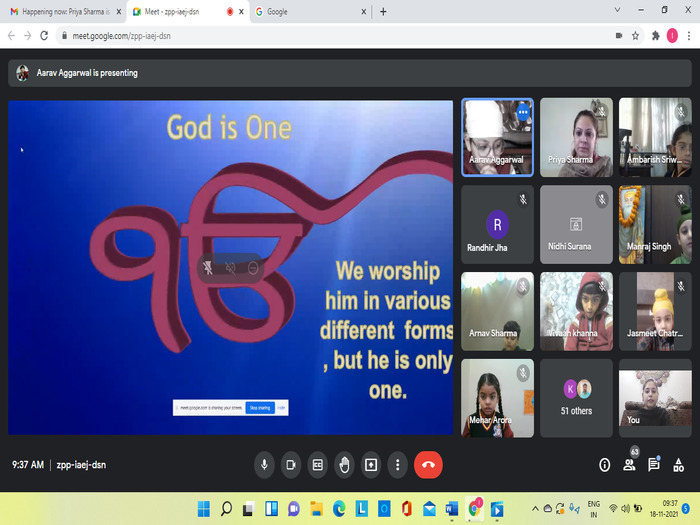Open a new browser tab with plus button
The image size is (700, 525).
pyautogui.click(x=383, y=12)
